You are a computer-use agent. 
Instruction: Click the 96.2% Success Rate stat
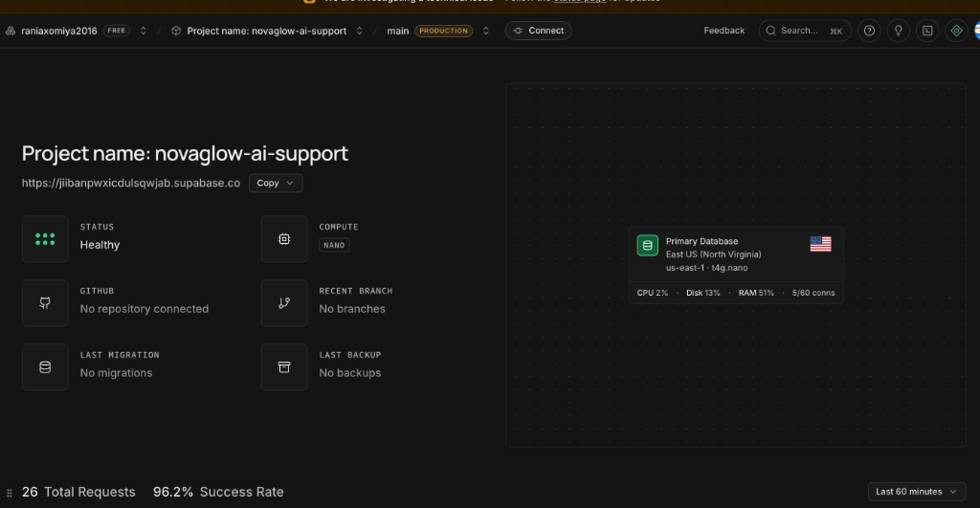pos(218,492)
